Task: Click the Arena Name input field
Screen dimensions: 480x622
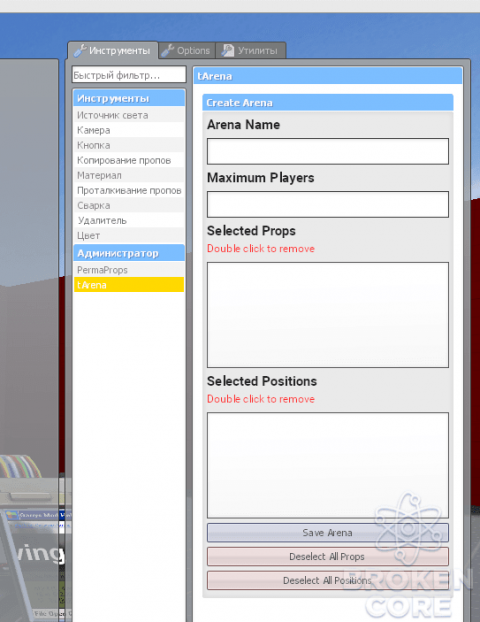Action: 328,151
